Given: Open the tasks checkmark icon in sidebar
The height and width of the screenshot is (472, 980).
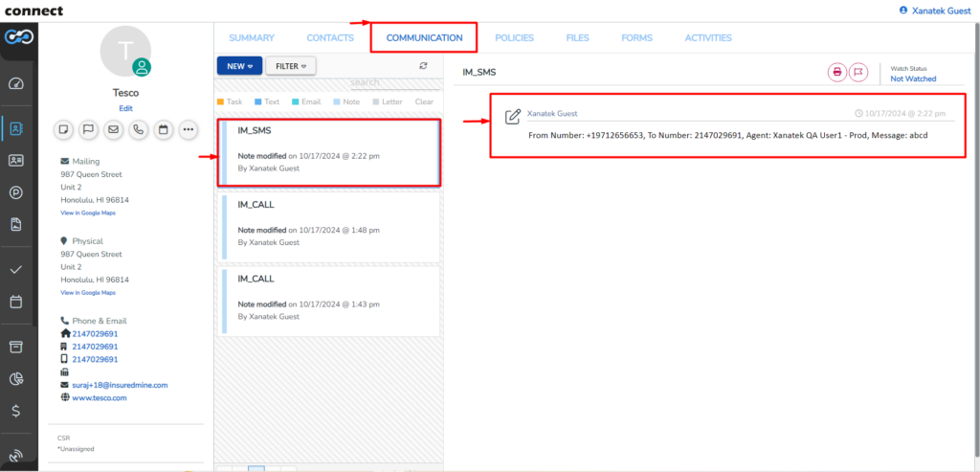Looking at the screenshot, I should click(x=16, y=269).
